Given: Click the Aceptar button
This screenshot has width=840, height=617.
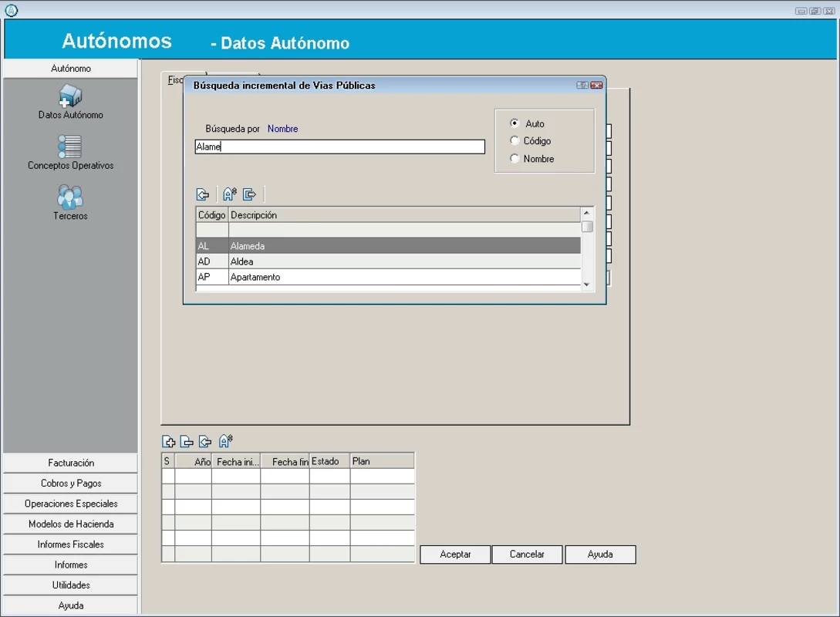Looking at the screenshot, I should (x=455, y=555).
